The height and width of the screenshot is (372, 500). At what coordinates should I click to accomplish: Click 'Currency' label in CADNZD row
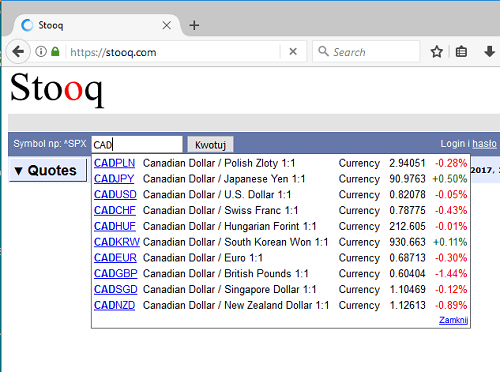coord(359,305)
